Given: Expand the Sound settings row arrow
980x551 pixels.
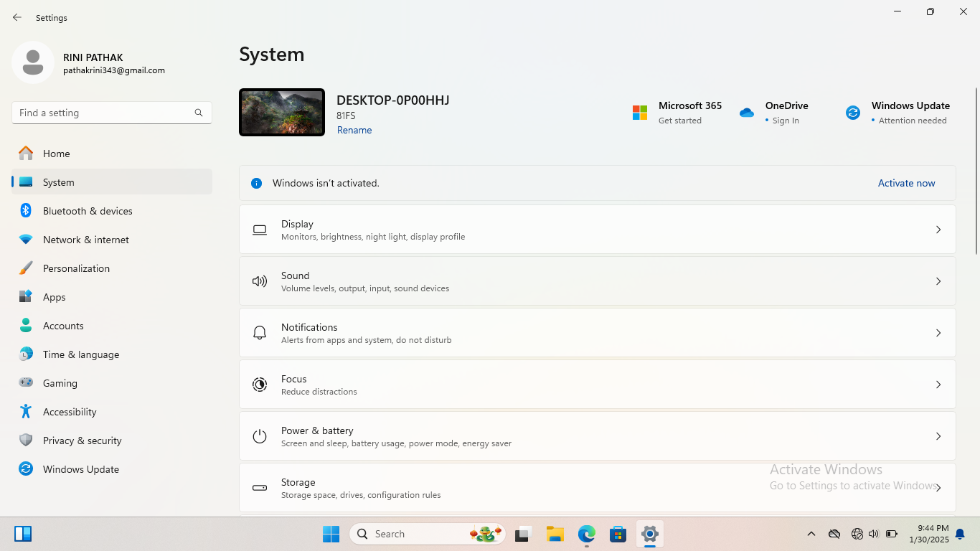Looking at the screenshot, I should (938, 281).
